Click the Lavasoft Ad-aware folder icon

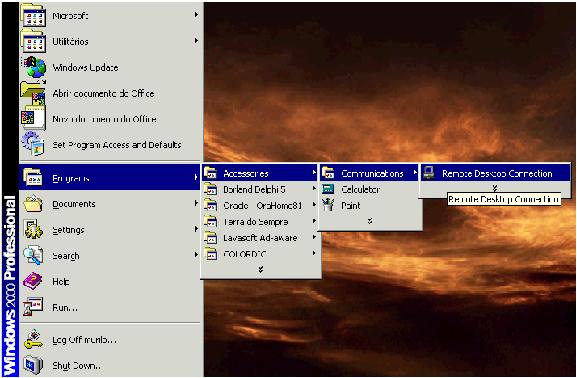coord(211,237)
